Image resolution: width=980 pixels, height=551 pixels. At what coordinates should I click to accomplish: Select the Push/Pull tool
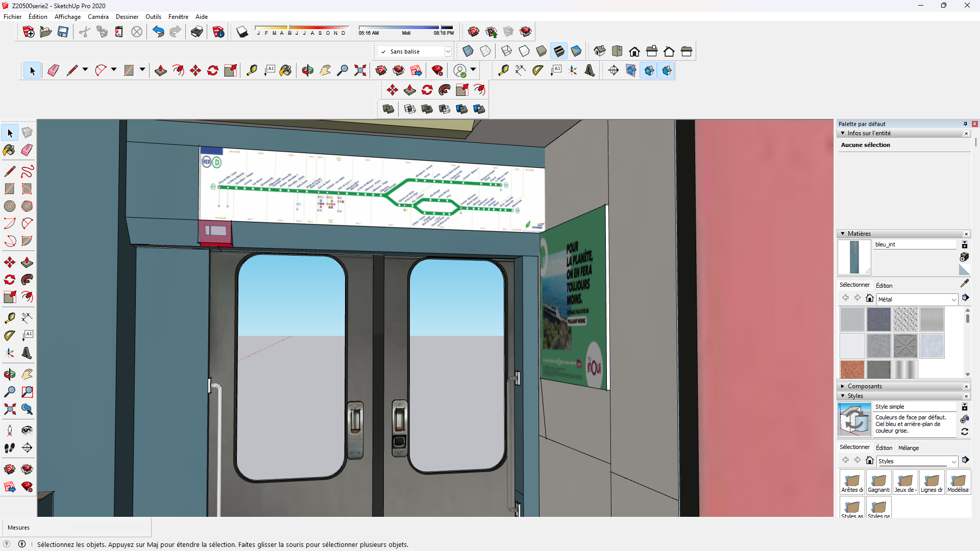[x=27, y=263]
